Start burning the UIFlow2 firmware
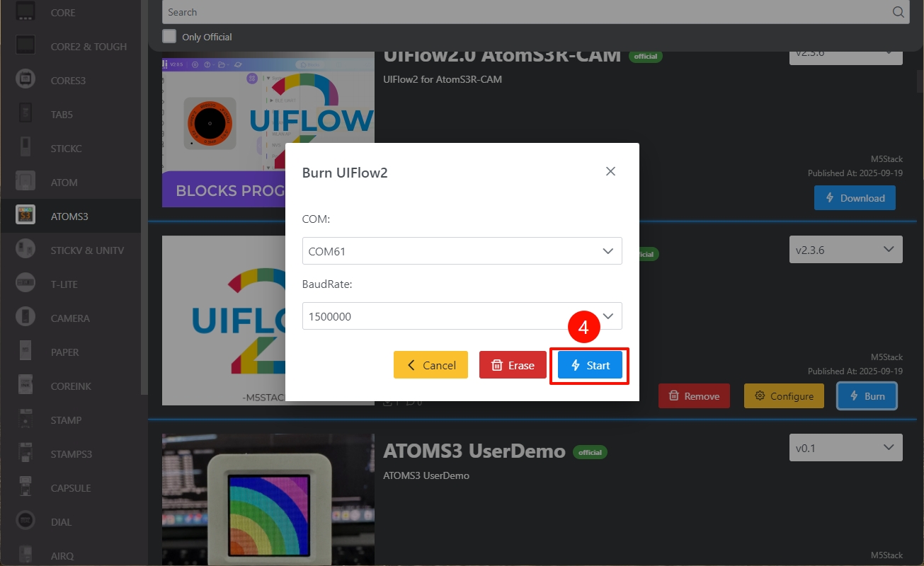This screenshot has width=924, height=566. coord(590,365)
